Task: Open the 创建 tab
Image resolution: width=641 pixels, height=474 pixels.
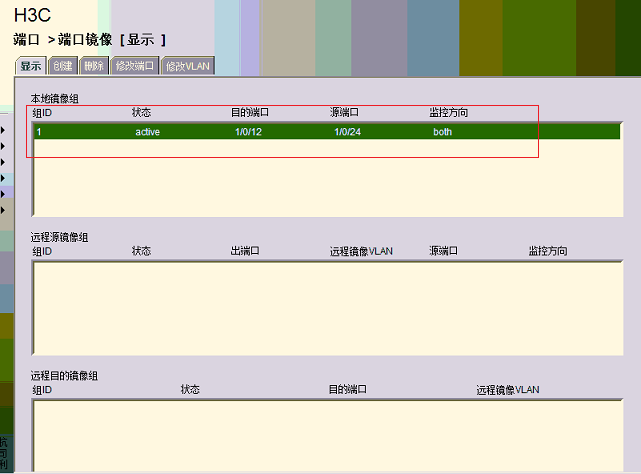Action: 62,66
